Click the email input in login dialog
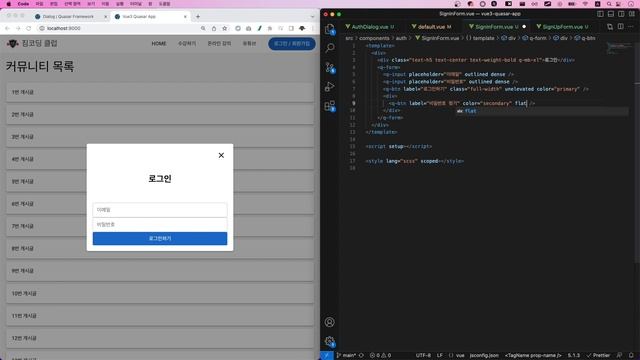The width and height of the screenshot is (640, 360). pyautogui.click(x=160, y=210)
